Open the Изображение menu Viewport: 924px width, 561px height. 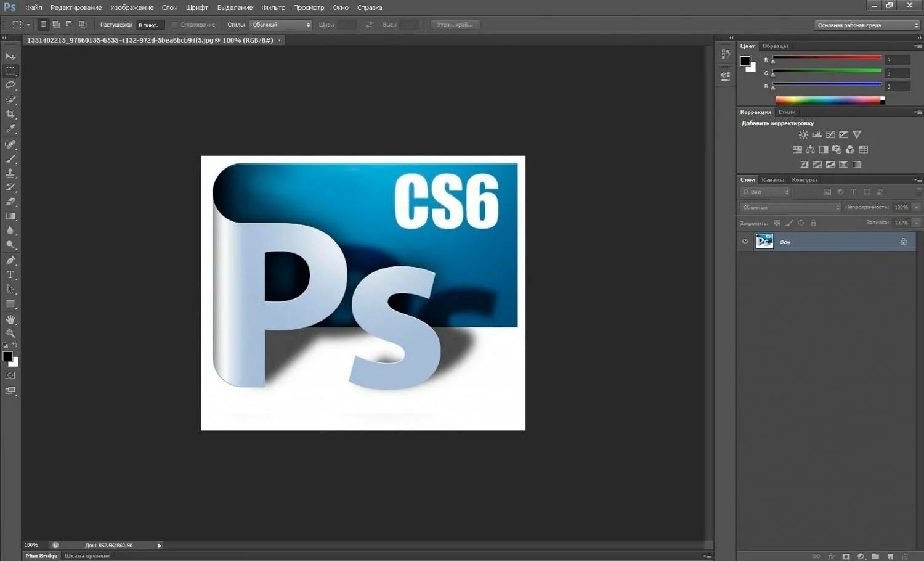(x=132, y=7)
